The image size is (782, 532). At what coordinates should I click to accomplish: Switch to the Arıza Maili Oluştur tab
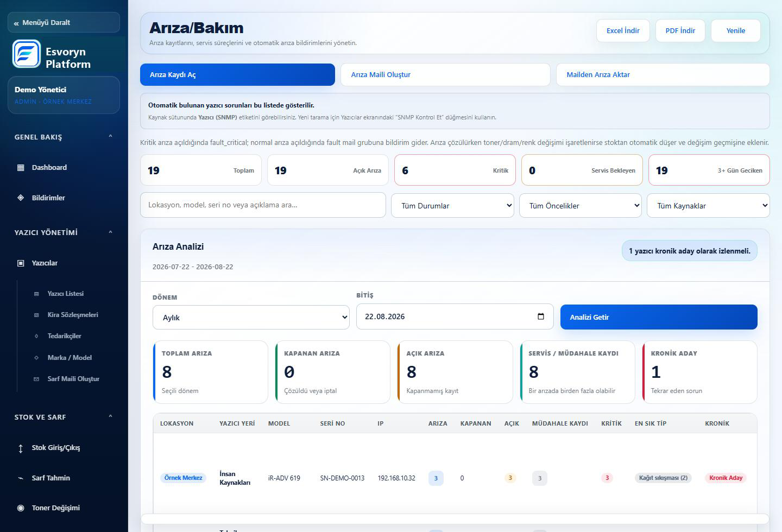(445, 75)
